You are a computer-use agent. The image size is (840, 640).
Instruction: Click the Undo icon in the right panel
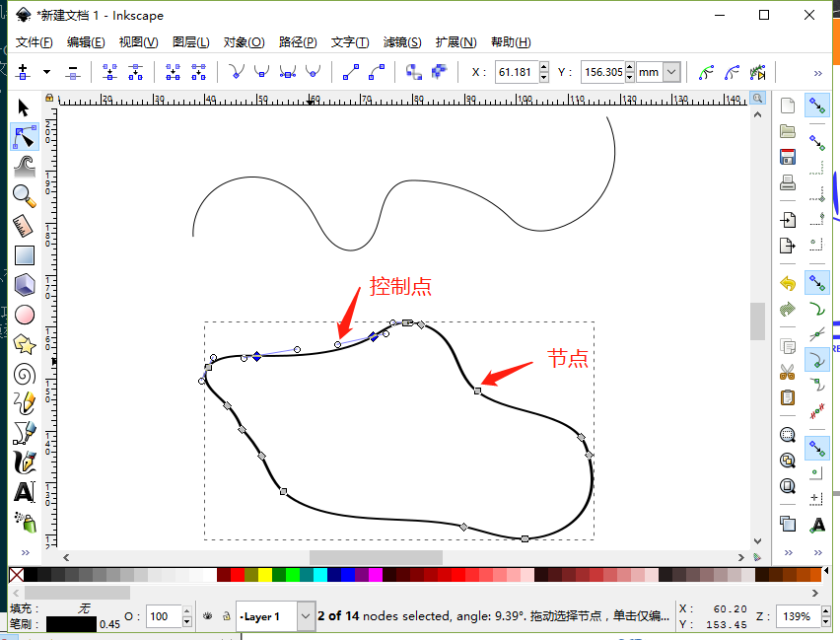(787, 282)
